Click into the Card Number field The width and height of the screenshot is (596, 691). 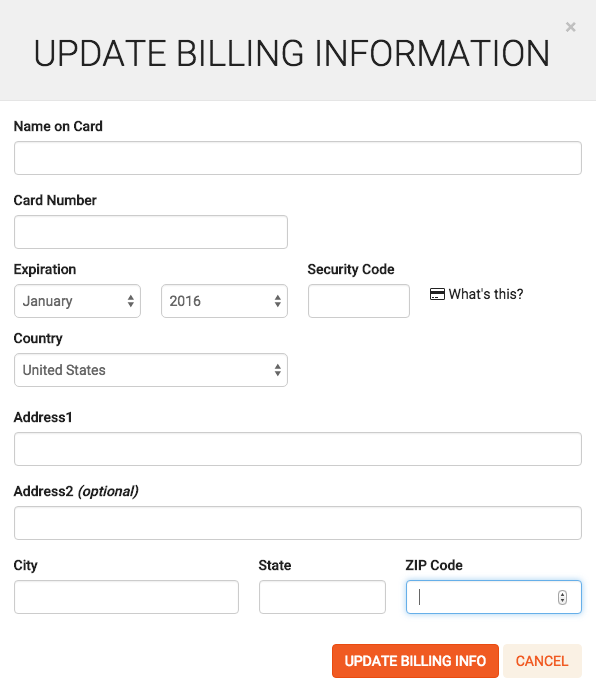tap(151, 232)
